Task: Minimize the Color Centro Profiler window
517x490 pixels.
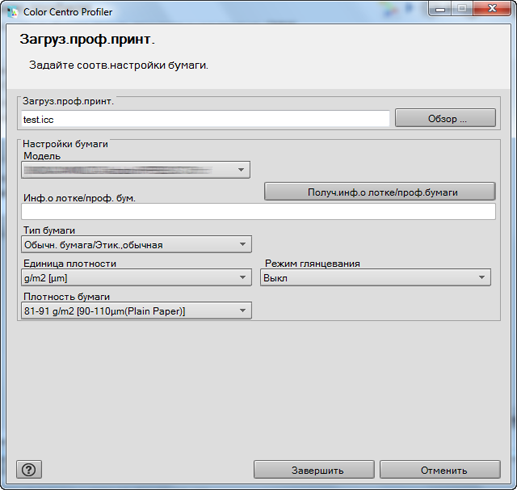Action: pyautogui.click(x=440, y=9)
